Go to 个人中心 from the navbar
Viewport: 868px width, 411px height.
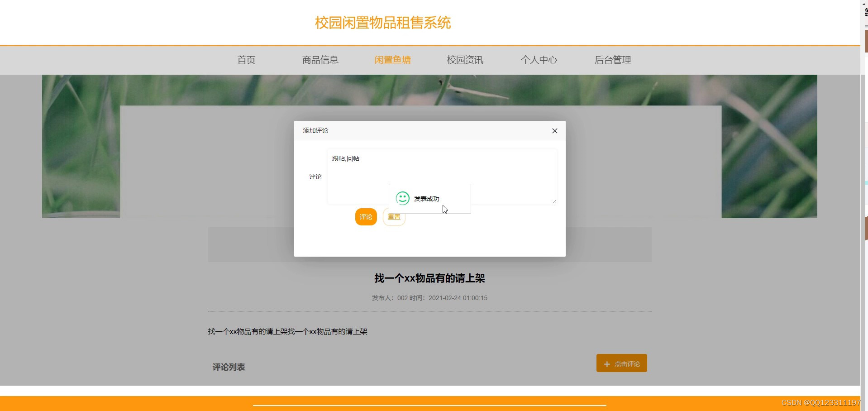point(539,60)
